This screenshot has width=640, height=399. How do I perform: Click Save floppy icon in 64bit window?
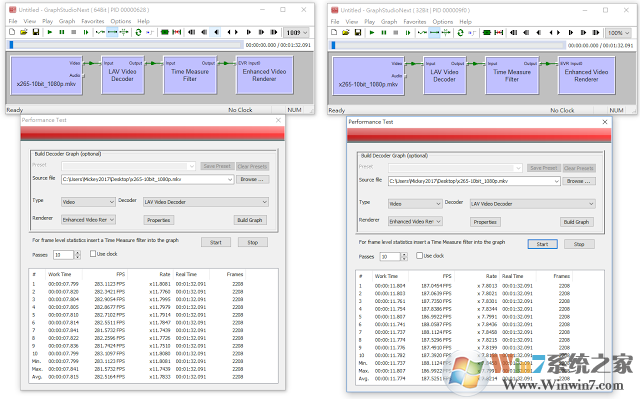click(36, 32)
